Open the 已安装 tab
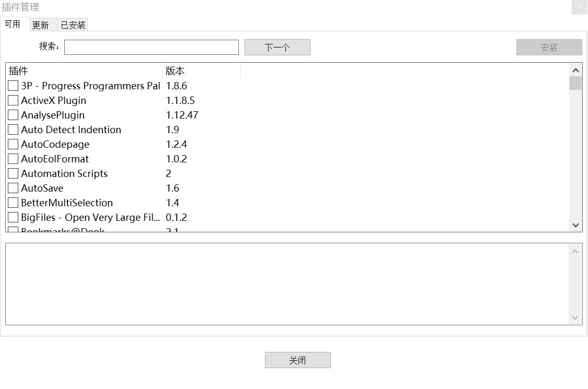 (73, 25)
